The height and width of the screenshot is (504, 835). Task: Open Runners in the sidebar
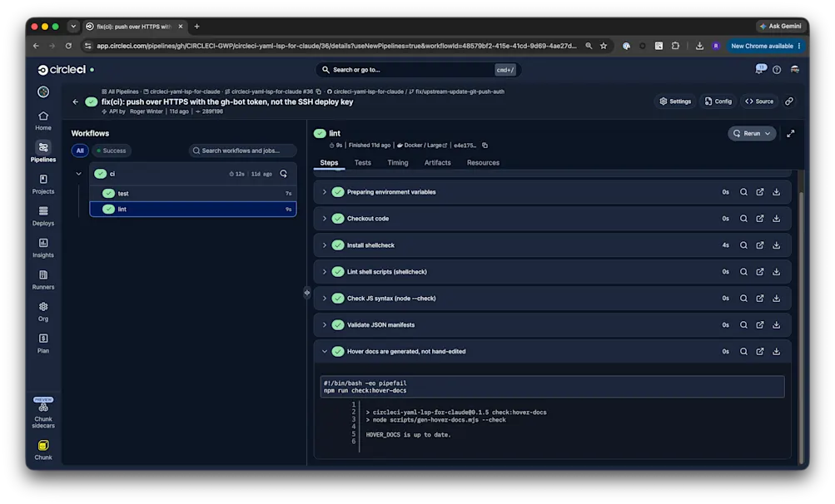click(43, 280)
